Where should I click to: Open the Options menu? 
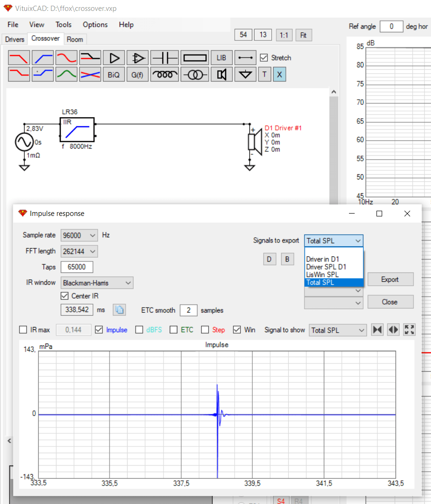tap(95, 25)
